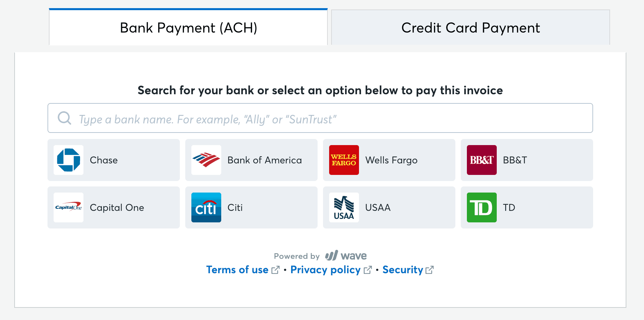Select the Capital One logo
The width and height of the screenshot is (644, 320).
click(68, 207)
